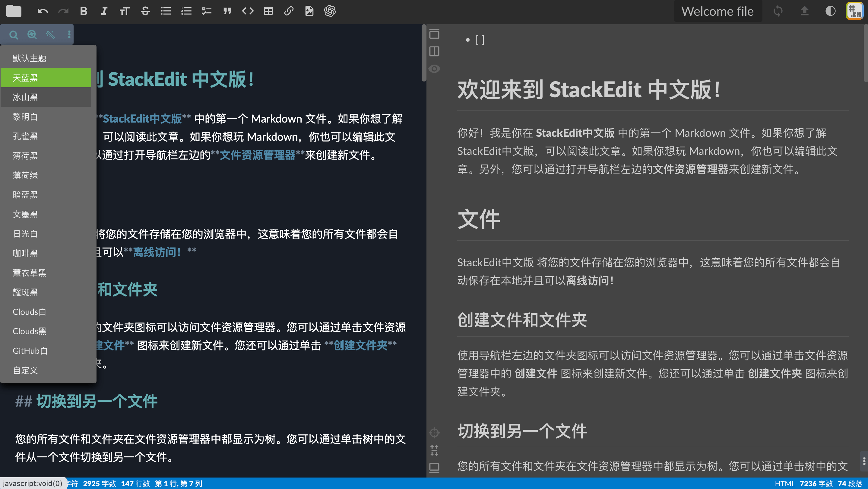Click the redo arrow icon
Viewport: 868px width, 489px height.
tap(63, 11)
